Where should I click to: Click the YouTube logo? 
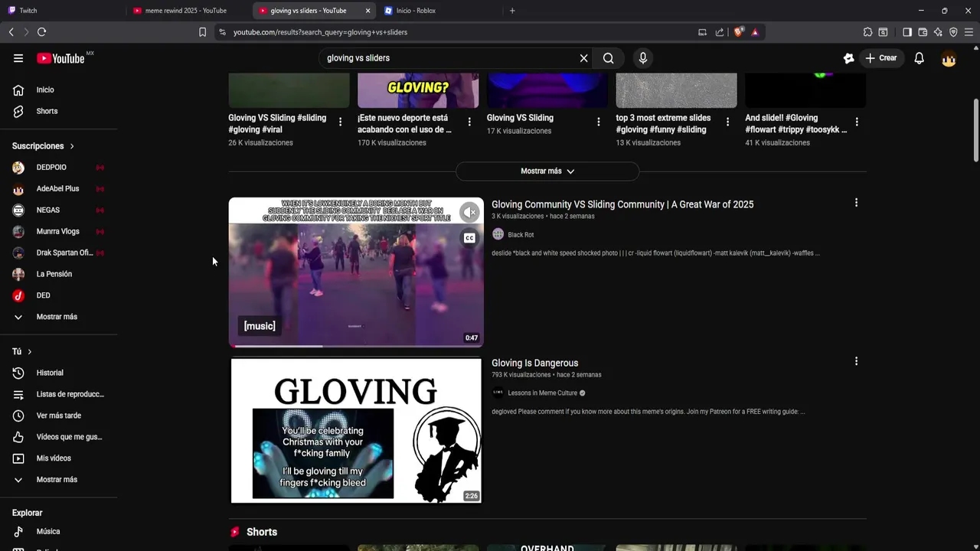pos(61,58)
